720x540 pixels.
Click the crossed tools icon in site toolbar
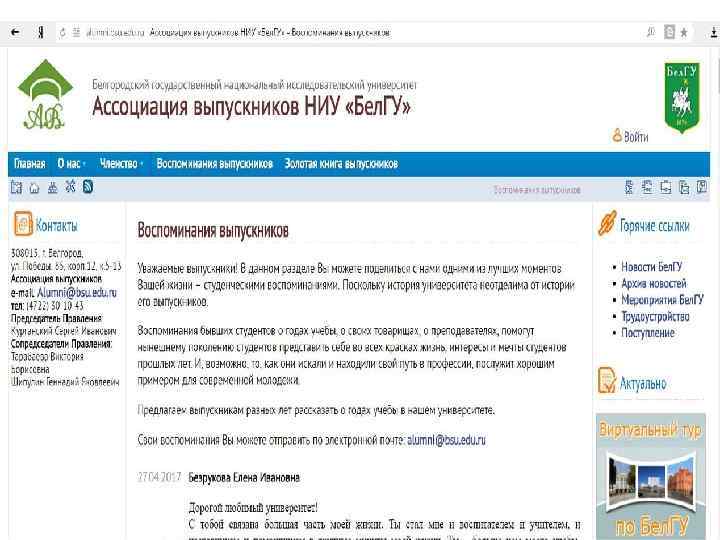[70, 187]
